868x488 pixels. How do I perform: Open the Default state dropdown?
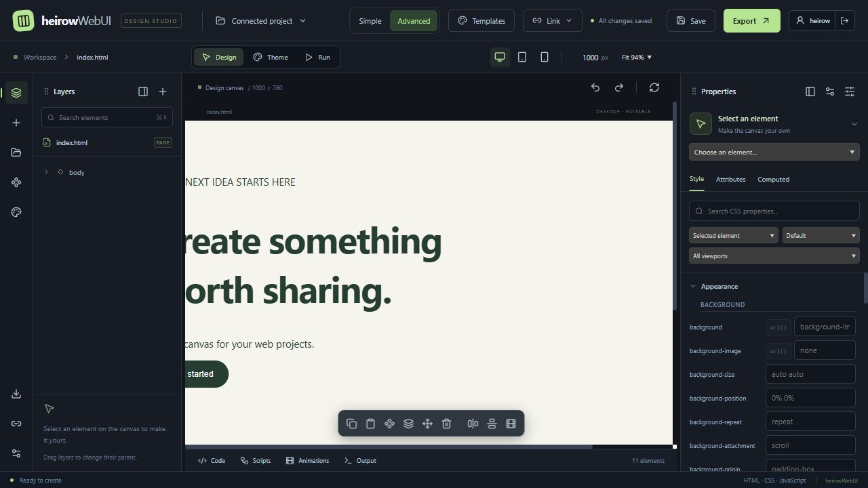pos(821,235)
